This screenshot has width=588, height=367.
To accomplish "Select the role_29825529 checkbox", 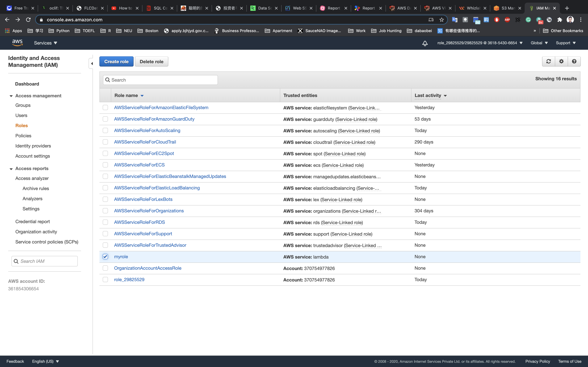I will [x=105, y=280].
